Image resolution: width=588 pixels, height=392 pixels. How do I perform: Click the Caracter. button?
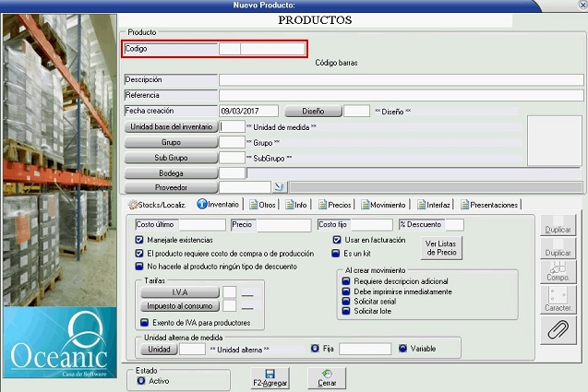coord(558,297)
